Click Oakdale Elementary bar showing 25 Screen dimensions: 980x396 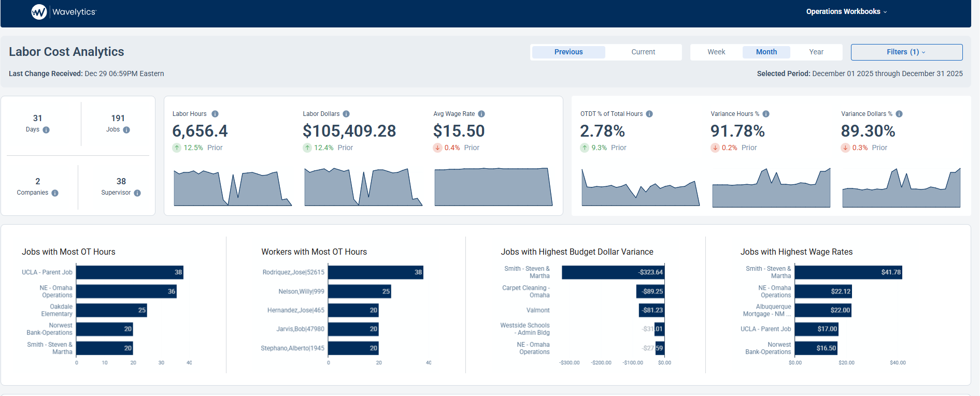[x=111, y=310]
